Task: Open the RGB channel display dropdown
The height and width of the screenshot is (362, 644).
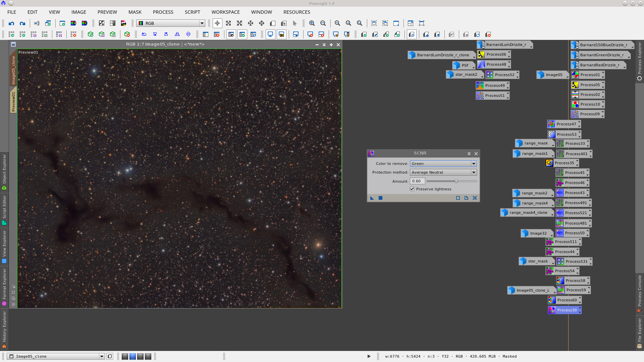Action: tap(171, 23)
